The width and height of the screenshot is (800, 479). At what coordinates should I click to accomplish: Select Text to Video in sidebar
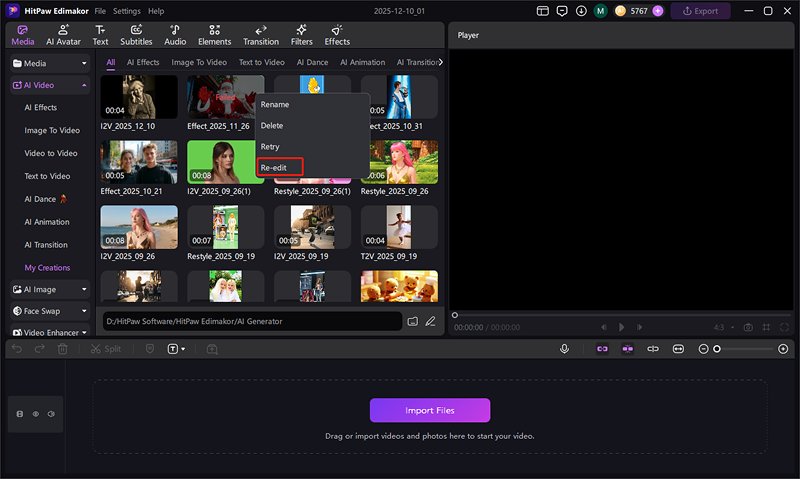[47, 176]
